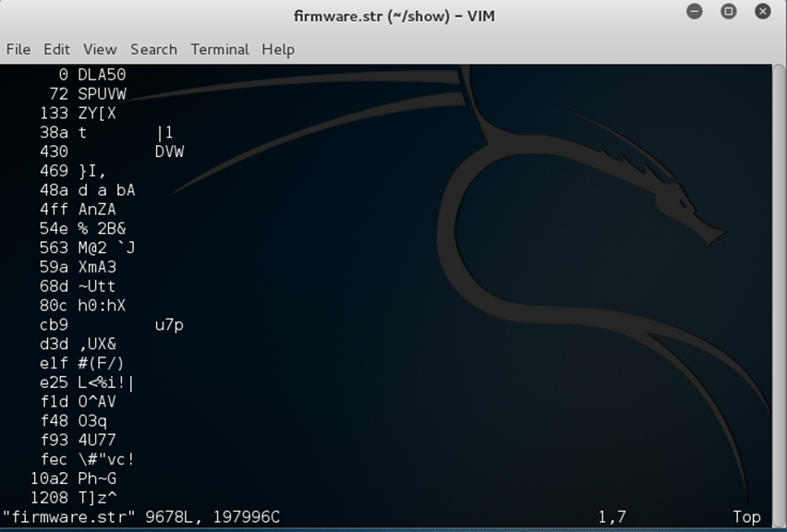Open the File menu
The width and height of the screenshot is (787, 532).
18,49
